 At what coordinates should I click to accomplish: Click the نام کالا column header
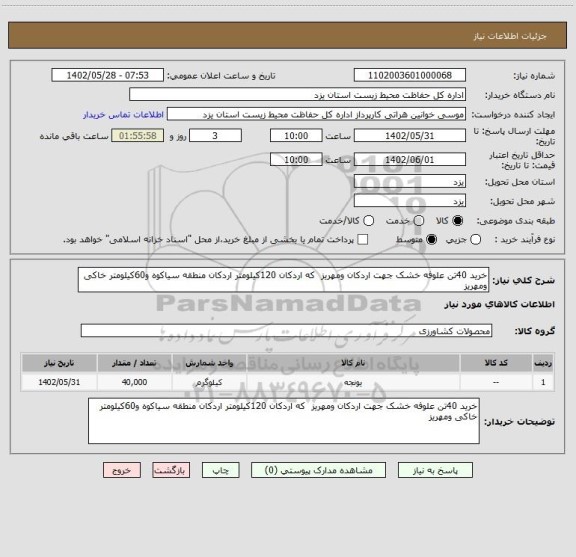point(353,363)
